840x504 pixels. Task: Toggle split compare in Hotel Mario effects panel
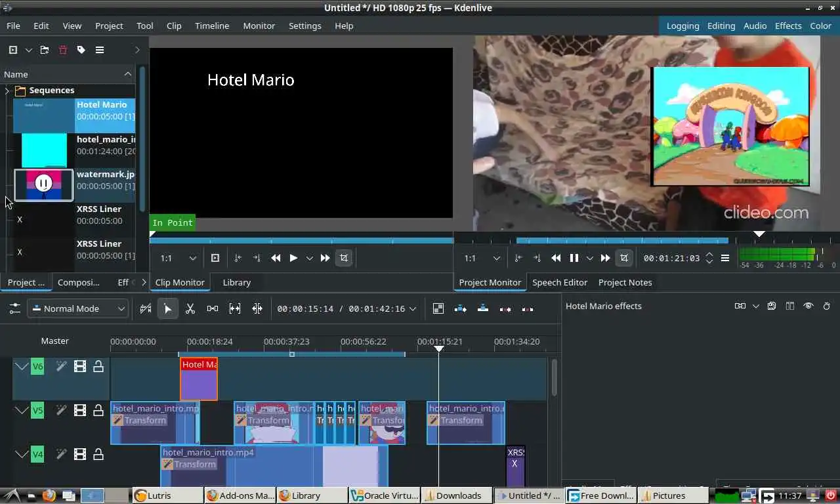pos(790,306)
